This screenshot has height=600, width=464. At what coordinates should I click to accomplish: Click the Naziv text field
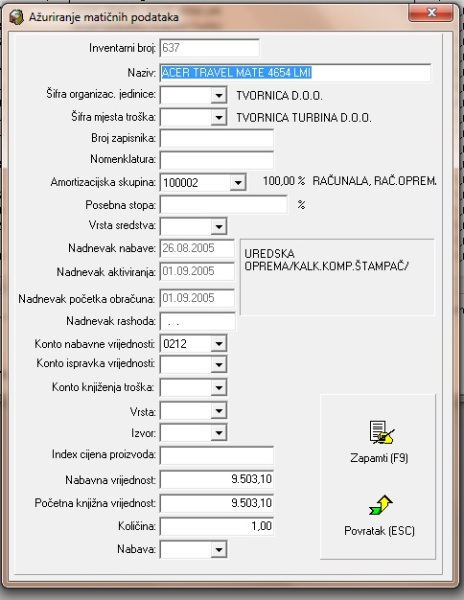[295, 73]
